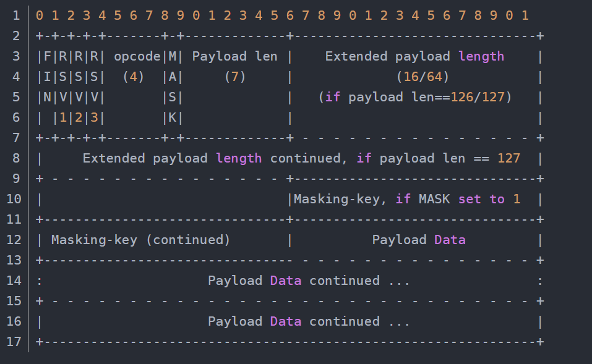Click the purple 'to' keyword on line 10
This screenshot has height=364, width=592.
497,199
